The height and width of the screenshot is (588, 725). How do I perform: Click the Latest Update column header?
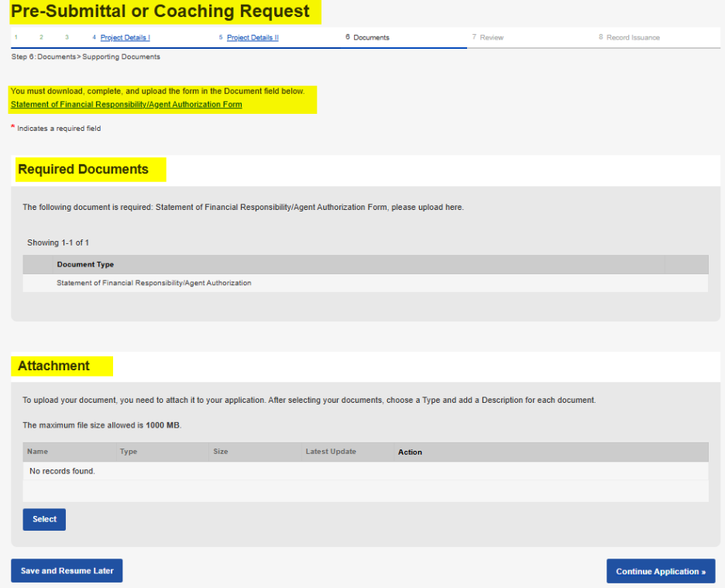click(x=330, y=451)
